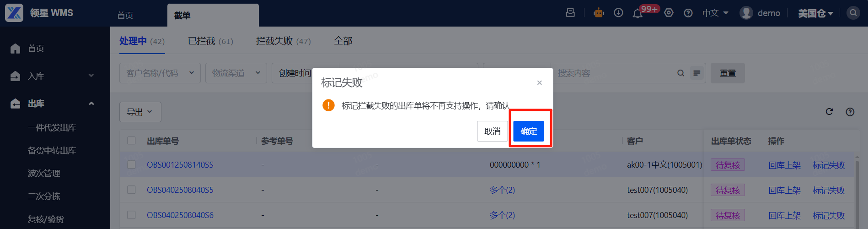868x229 pixels.
Task: Open the advanced filter list icon
Action: (x=697, y=73)
